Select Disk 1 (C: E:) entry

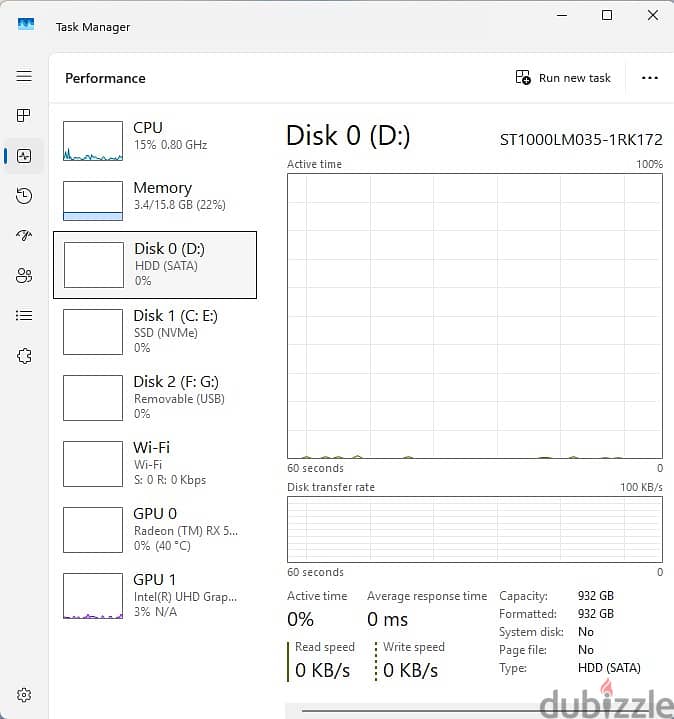[155, 332]
